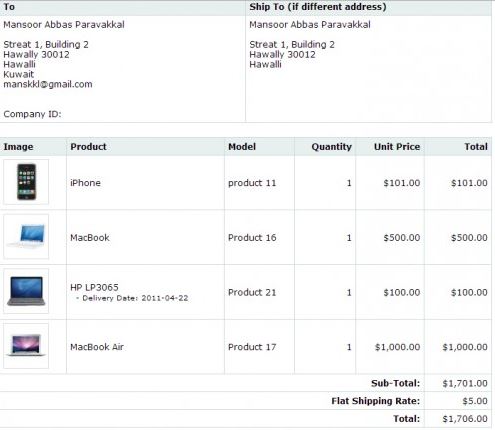Click the Image column header
Image resolution: width=495 pixels, height=430 pixels.
click(x=18, y=147)
